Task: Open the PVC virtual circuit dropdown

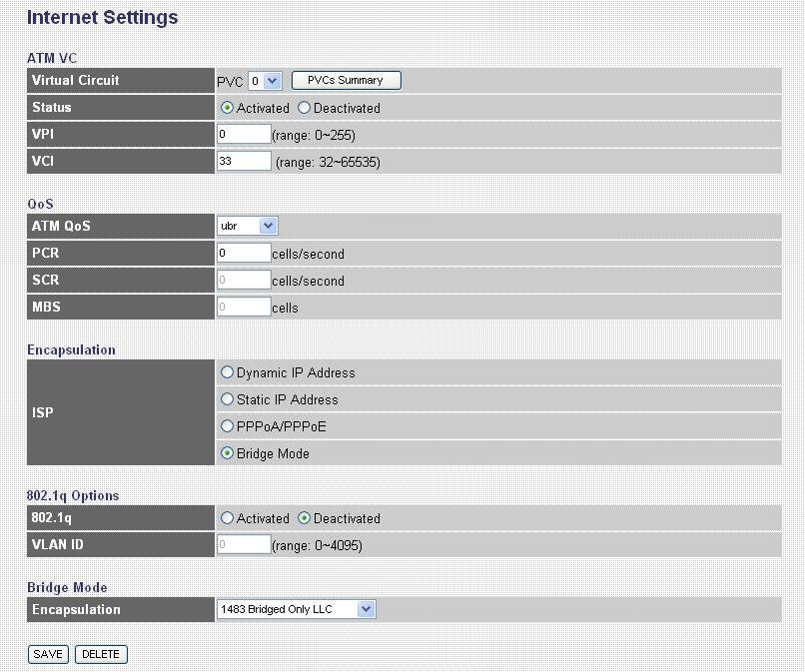Action: [x=266, y=80]
